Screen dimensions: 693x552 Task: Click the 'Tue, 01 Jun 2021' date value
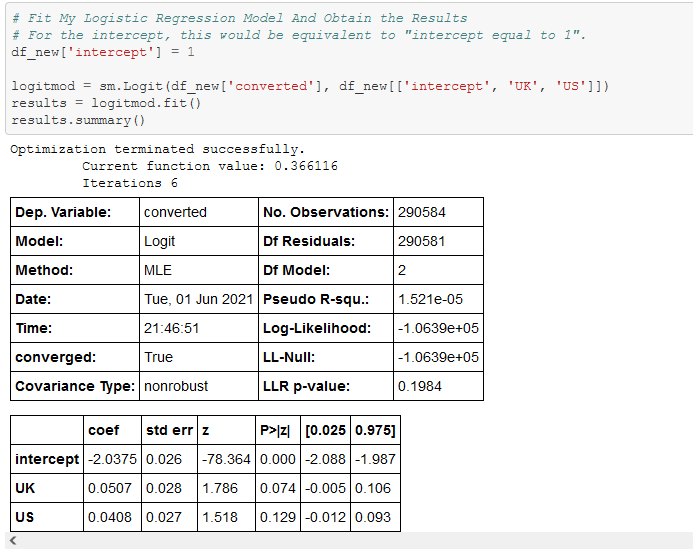point(199,299)
